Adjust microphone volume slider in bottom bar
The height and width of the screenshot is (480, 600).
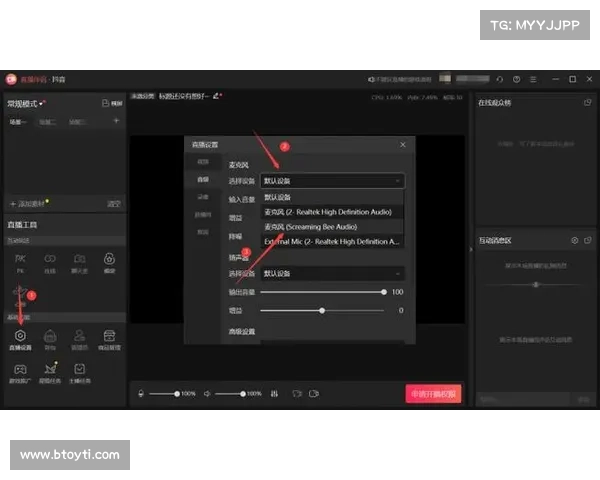coord(164,393)
